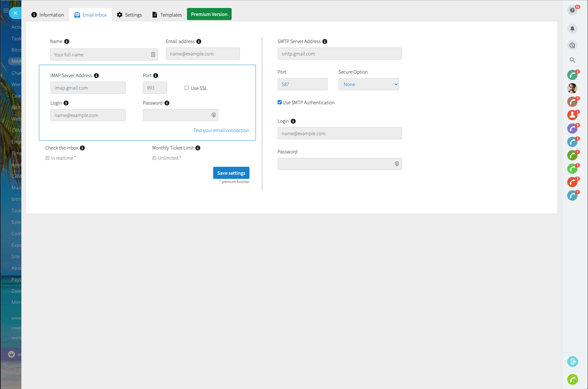Click the search magnifier icon

(x=572, y=60)
